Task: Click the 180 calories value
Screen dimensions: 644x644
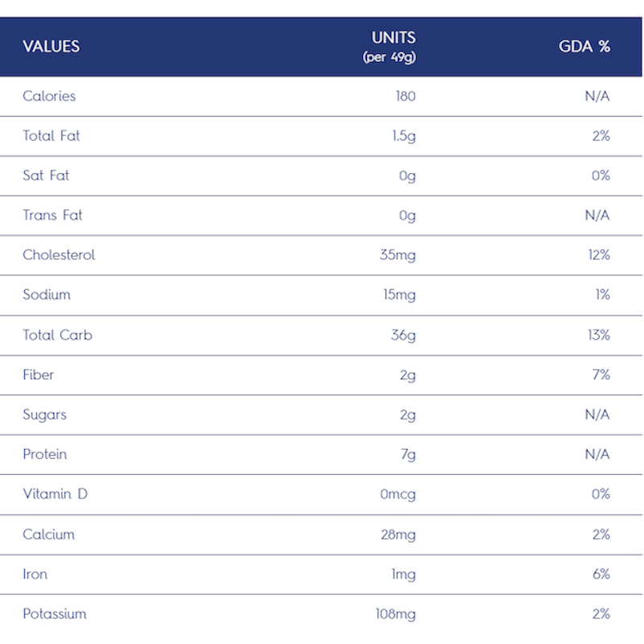Action: (406, 96)
